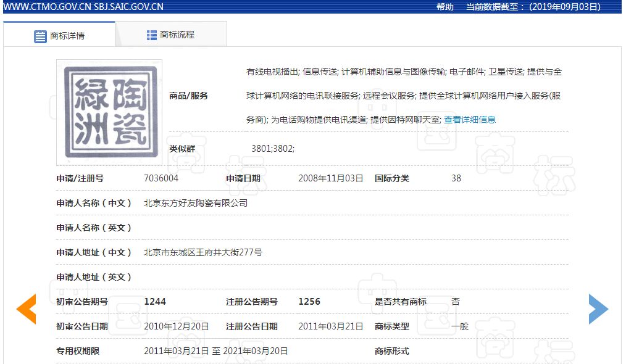Click 帮助 in the top bar
The image size is (626, 364).
tap(444, 7)
